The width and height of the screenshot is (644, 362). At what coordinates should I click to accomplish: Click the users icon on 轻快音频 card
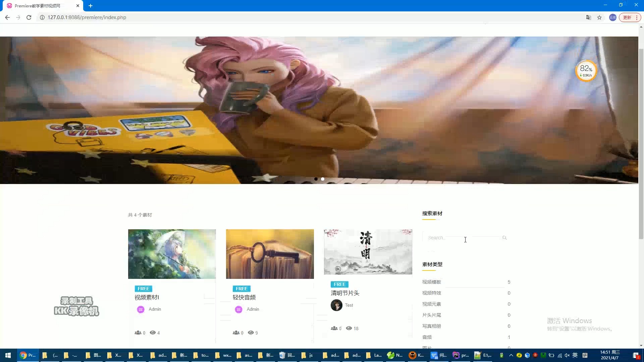pos(236,333)
